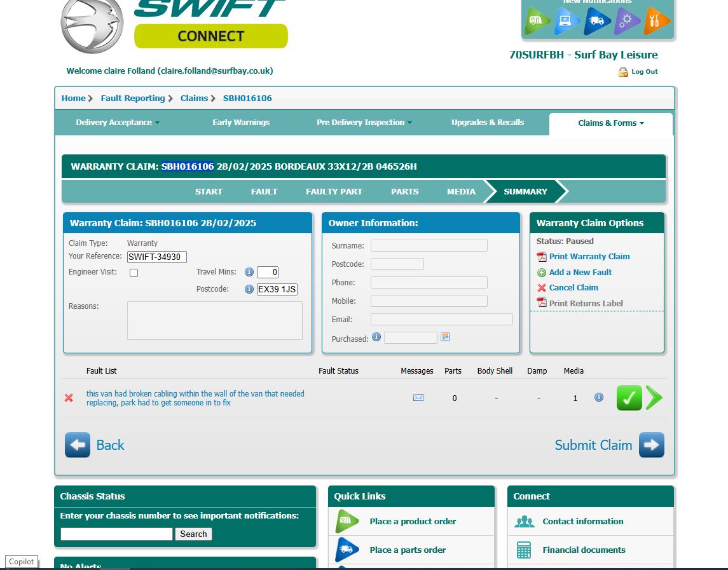The width and height of the screenshot is (728, 570).
Task: Click the Postcode info icon in claim panel
Action: click(x=249, y=289)
